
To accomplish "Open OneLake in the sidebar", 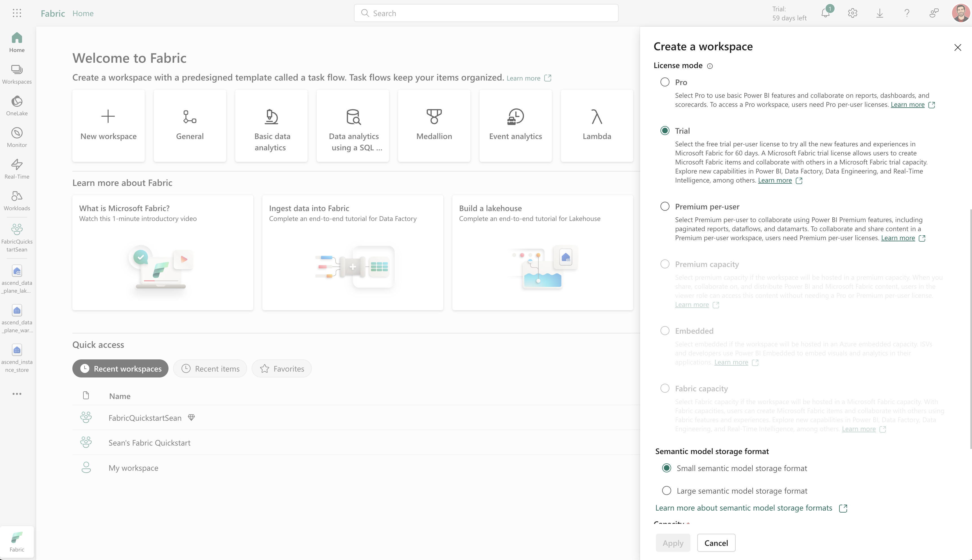I will (17, 106).
